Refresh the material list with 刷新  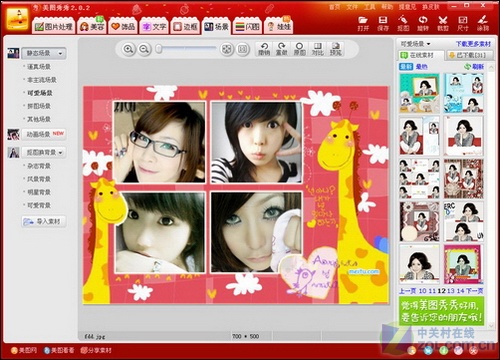pos(474,67)
